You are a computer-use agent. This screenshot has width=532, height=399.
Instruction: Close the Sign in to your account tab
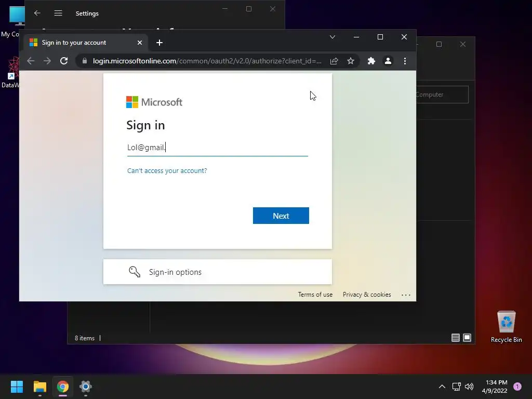pyautogui.click(x=140, y=43)
